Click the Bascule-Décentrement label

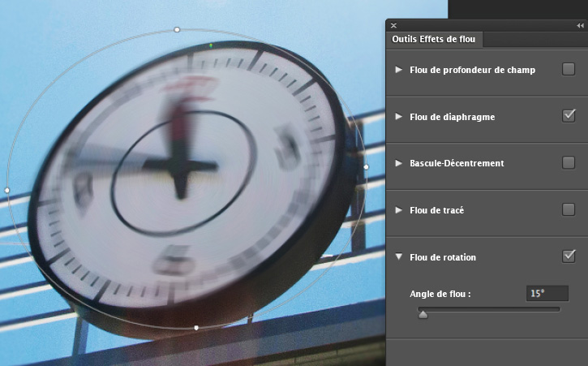tap(457, 163)
